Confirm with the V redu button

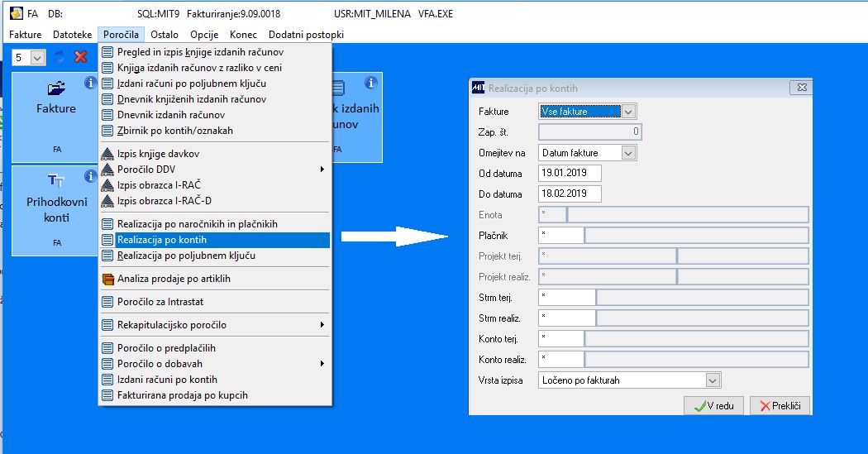click(713, 406)
